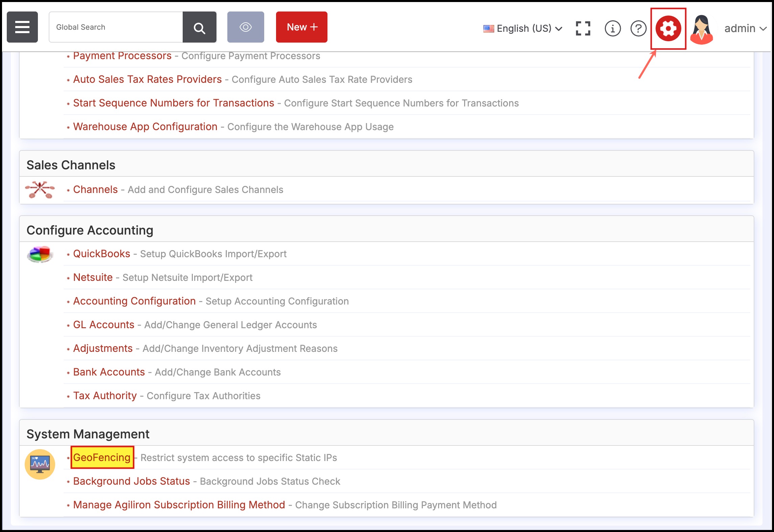The width and height of the screenshot is (774, 532).
Task: Expand the English (US) language dropdown
Action: pyautogui.click(x=523, y=28)
